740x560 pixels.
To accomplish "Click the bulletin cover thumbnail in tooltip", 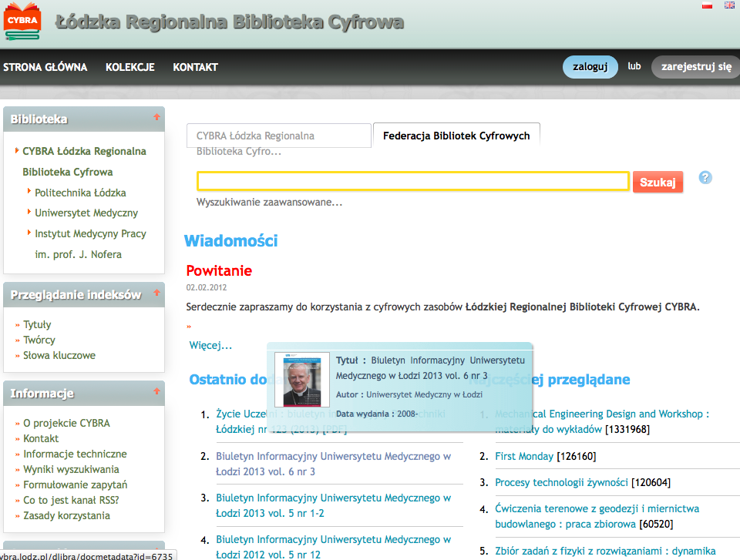I will (302, 380).
